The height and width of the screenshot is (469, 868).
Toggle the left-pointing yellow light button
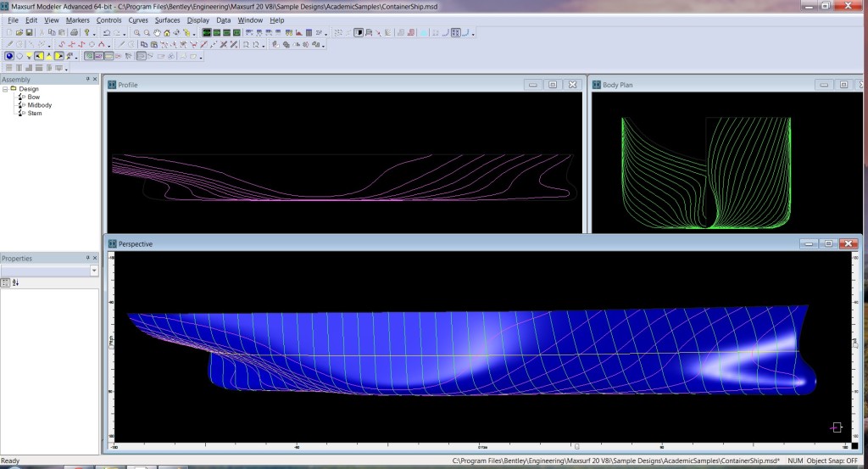pyautogui.click(x=39, y=56)
